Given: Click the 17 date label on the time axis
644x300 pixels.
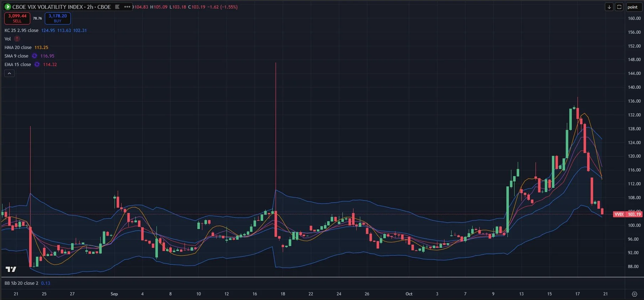Looking at the screenshot, I should (578, 294).
